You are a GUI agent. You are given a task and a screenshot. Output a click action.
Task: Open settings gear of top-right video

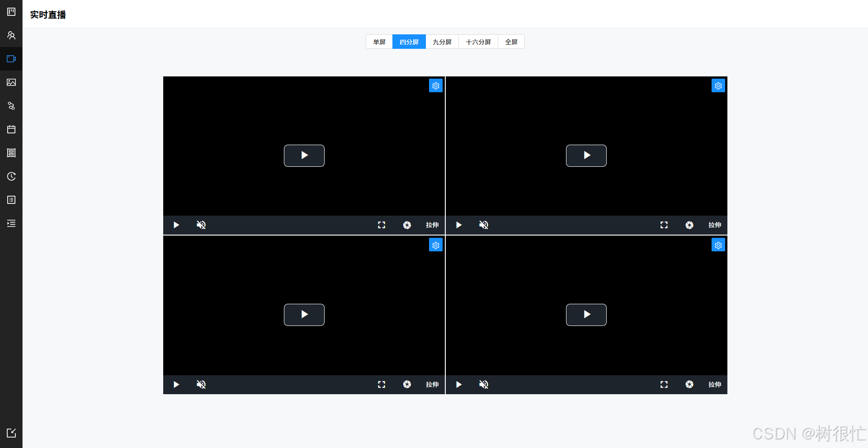[x=718, y=86]
